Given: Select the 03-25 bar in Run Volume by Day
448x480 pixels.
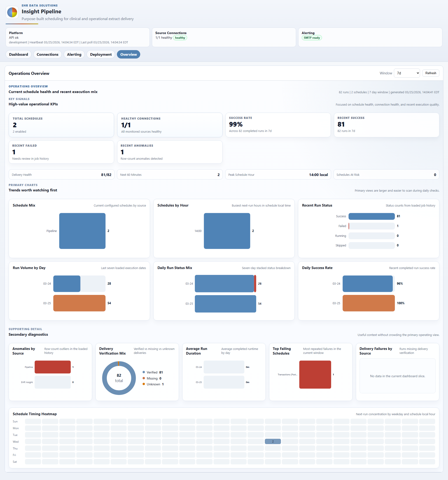Looking at the screenshot, I should click(x=79, y=303).
